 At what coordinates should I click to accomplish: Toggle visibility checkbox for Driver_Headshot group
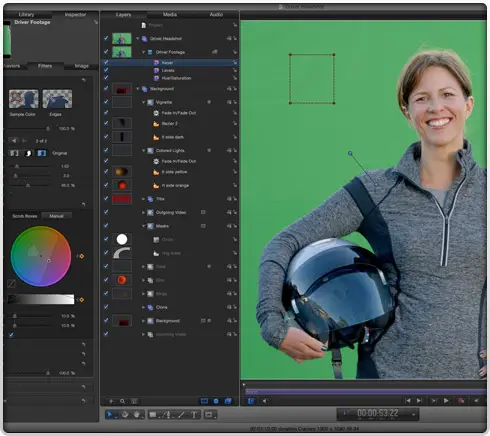(106, 38)
